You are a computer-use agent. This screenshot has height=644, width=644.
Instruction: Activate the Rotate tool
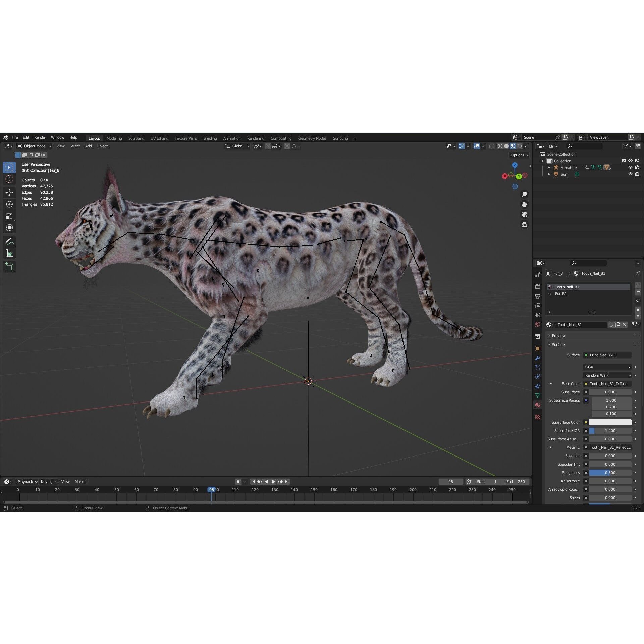pos(9,204)
